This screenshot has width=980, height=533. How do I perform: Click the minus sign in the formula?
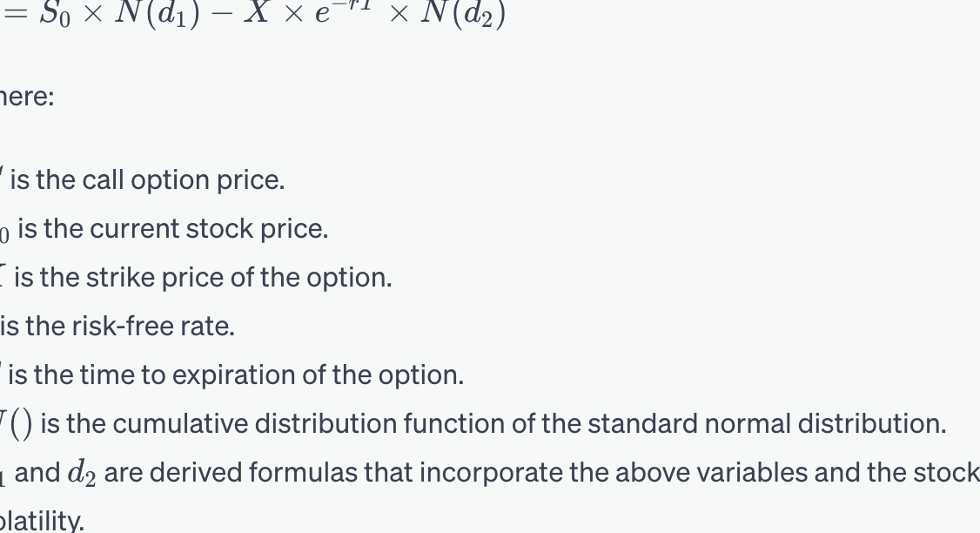pyautogui.click(x=222, y=14)
